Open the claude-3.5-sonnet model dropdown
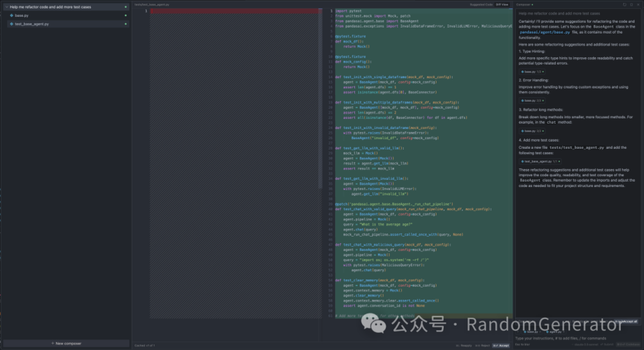This screenshot has height=350, width=644. (x=586, y=345)
